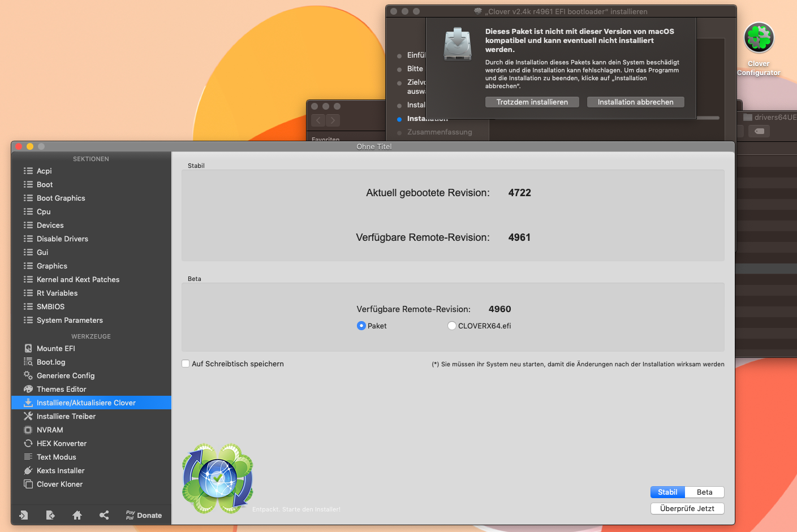Viewport: 797px width, 532px height.
Task: Click the hard drive icon in the installer warning
Action: click(x=458, y=44)
